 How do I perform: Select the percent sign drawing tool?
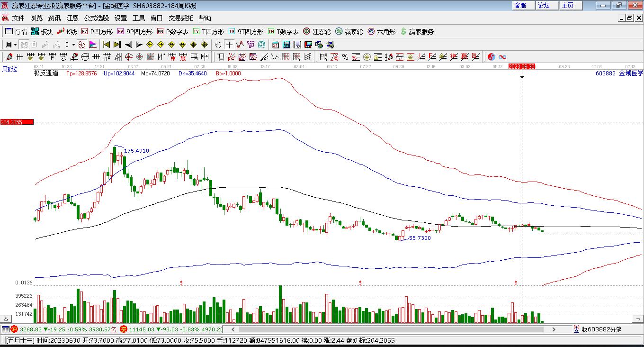(345, 57)
